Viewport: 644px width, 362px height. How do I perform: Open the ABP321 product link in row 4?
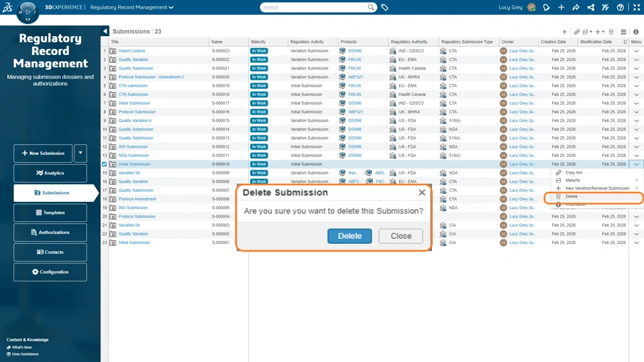pyautogui.click(x=356, y=77)
